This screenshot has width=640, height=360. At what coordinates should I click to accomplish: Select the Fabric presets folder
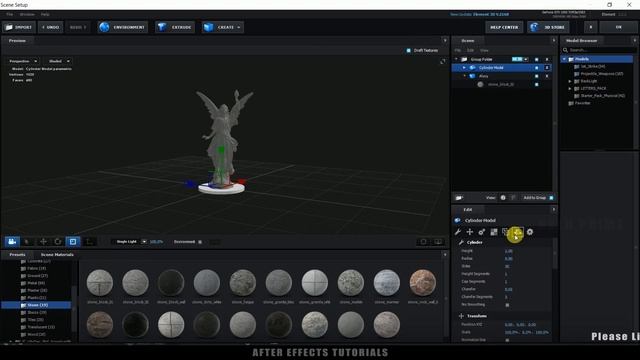pos(33,269)
